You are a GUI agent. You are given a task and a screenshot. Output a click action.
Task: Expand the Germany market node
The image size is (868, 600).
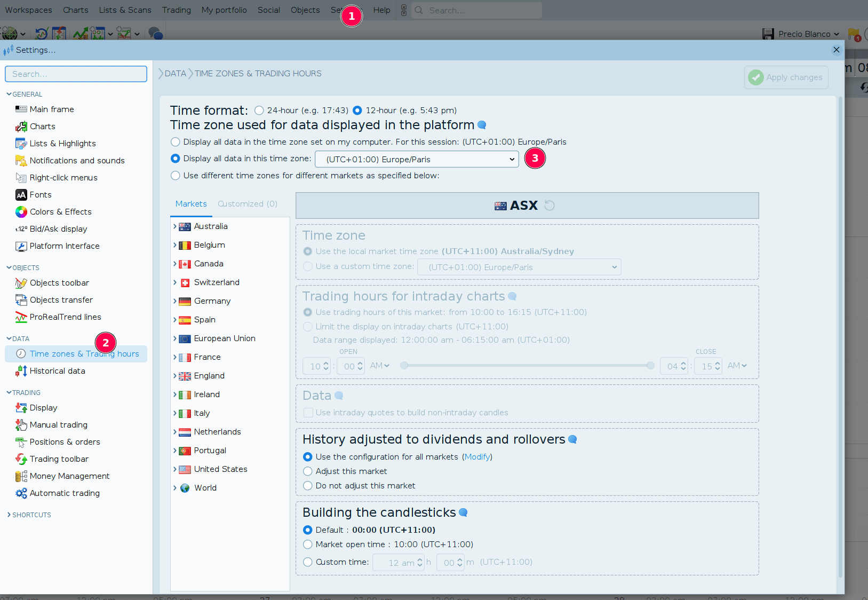pyautogui.click(x=175, y=301)
